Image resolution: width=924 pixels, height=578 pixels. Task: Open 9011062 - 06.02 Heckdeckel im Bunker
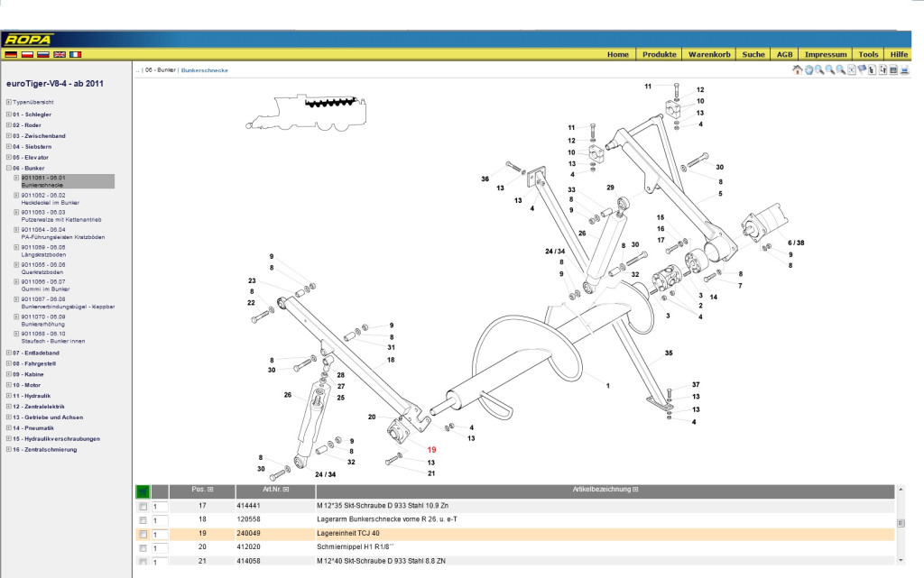pyautogui.click(x=51, y=199)
